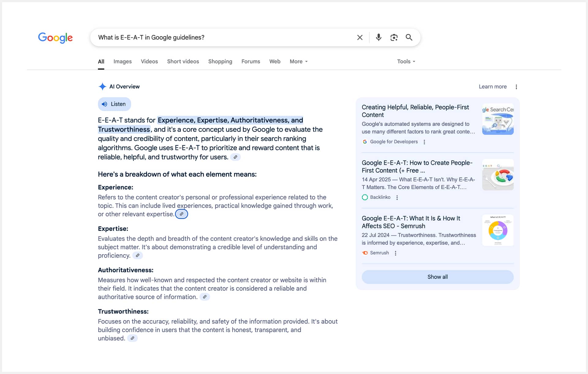Click 'Here's a breakdown of what each element means:'
Screen dimensions: 588x374
pyautogui.click(x=177, y=174)
